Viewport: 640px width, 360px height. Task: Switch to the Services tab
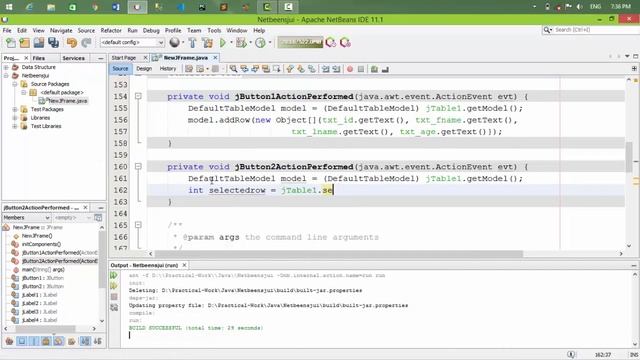pyautogui.click(x=73, y=58)
